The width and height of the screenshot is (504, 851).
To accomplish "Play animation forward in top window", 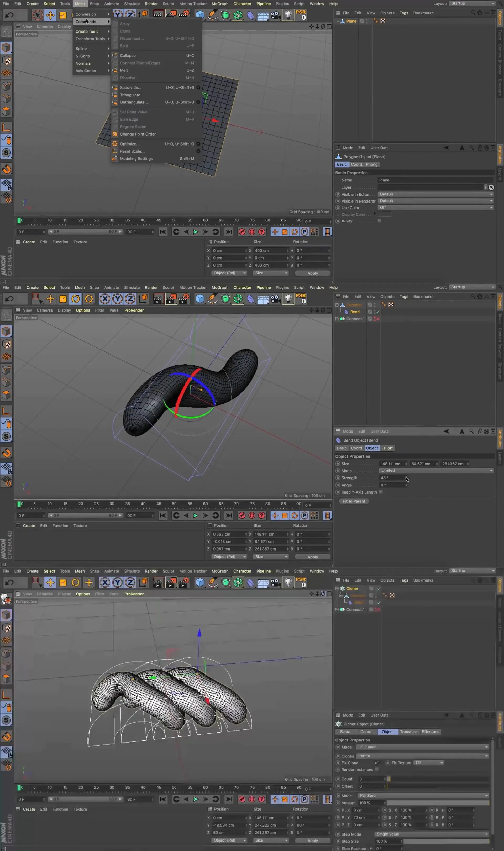I will [196, 232].
